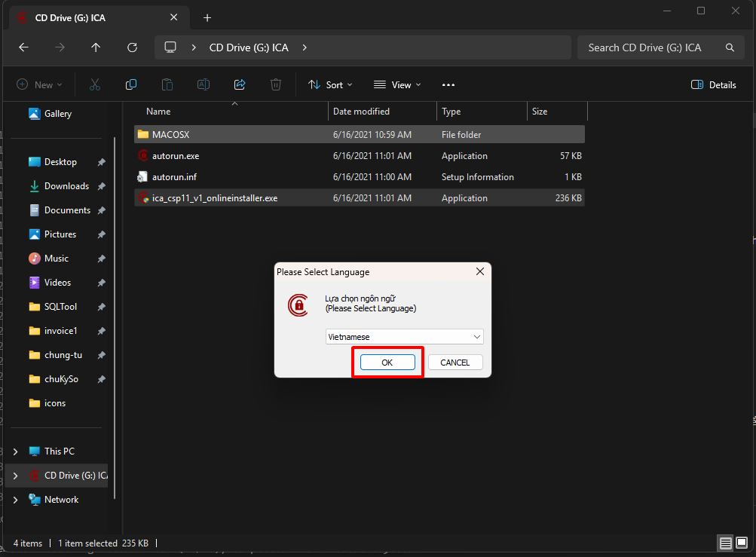Open Pictures in the sidebar
Image resolution: width=756 pixels, height=557 pixels.
click(x=60, y=234)
